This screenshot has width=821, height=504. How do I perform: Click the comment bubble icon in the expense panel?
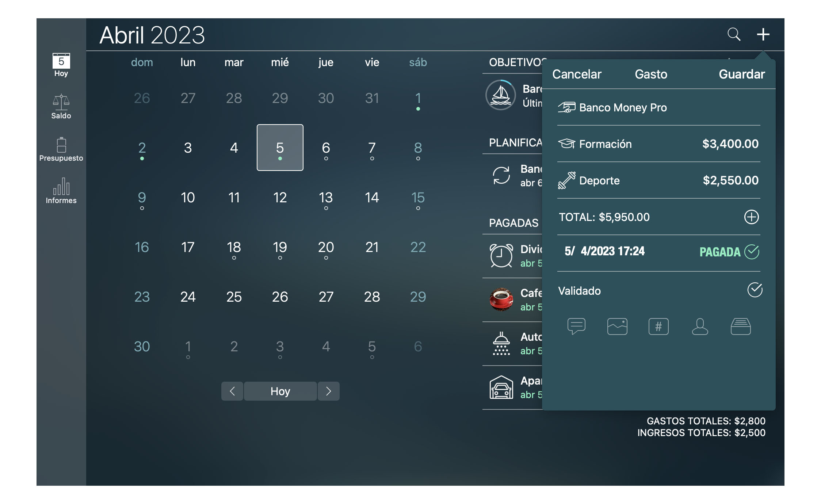click(x=577, y=326)
